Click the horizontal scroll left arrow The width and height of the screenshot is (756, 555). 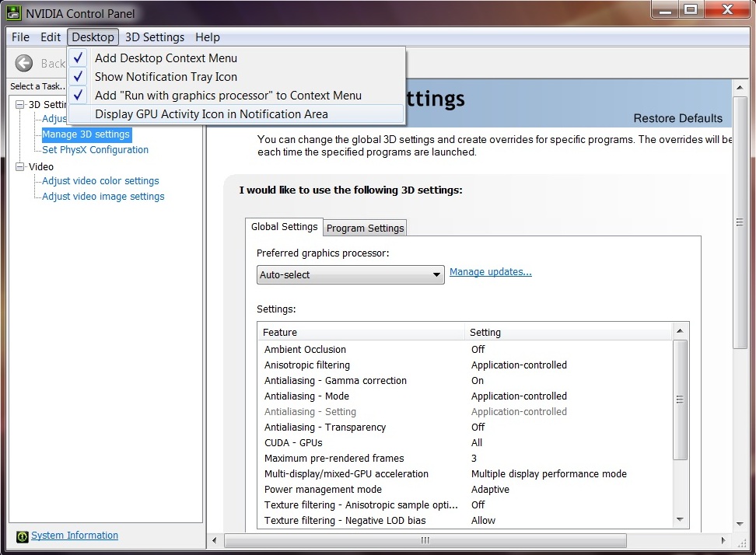coord(215,540)
